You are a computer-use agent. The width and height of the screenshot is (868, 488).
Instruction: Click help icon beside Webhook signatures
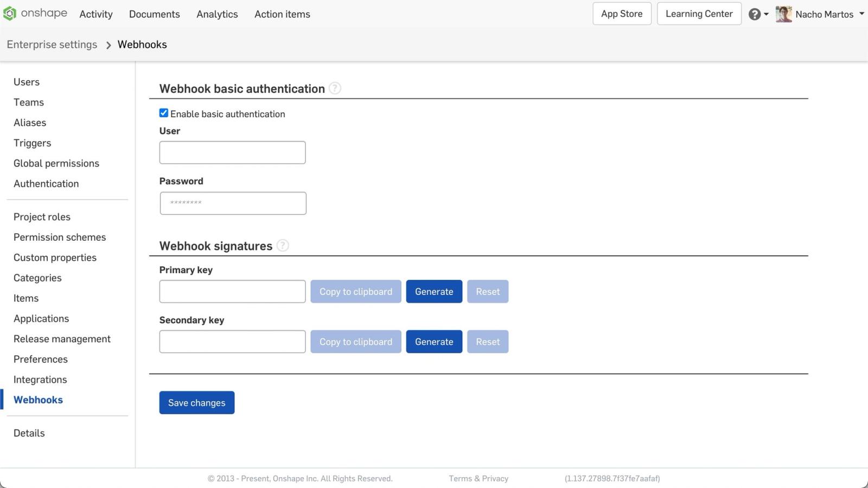283,246
